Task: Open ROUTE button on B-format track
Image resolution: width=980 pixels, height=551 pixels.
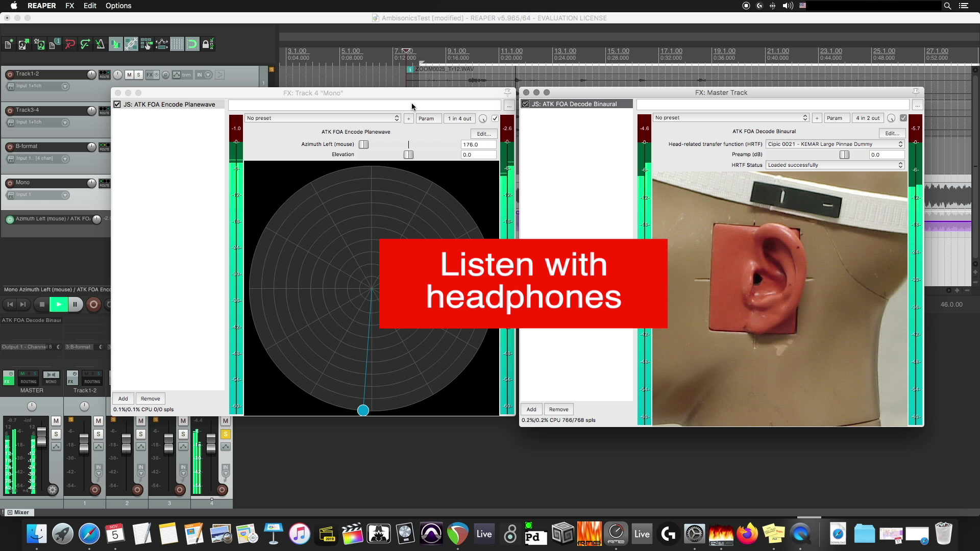Action: click(105, 147)
